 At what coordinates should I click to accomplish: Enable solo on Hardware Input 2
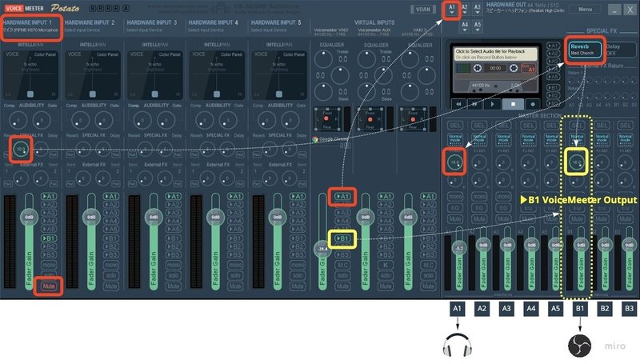coord(111,275)
